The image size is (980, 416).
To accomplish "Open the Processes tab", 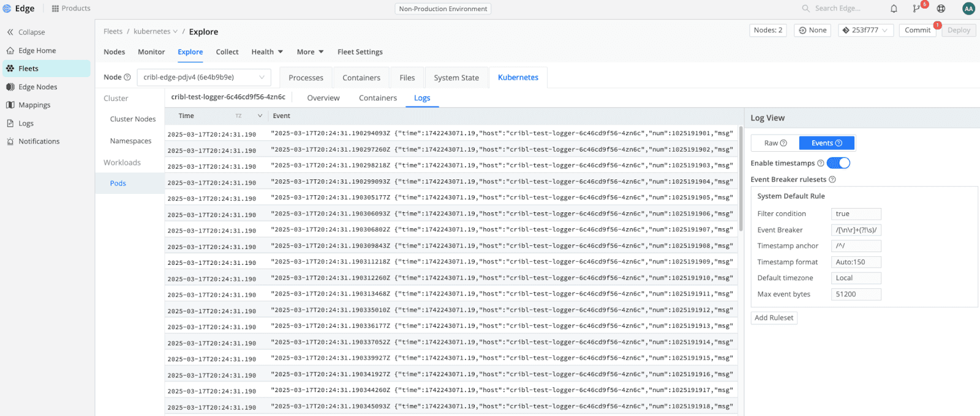I will [306, 78].
